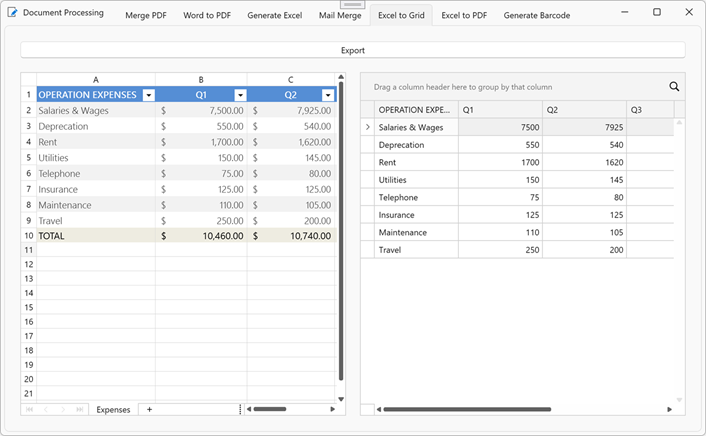Image resolution: width=706 pixels, height=436 pixels.
Task: Open the Generate Excel tab
Action: [275, 15]
